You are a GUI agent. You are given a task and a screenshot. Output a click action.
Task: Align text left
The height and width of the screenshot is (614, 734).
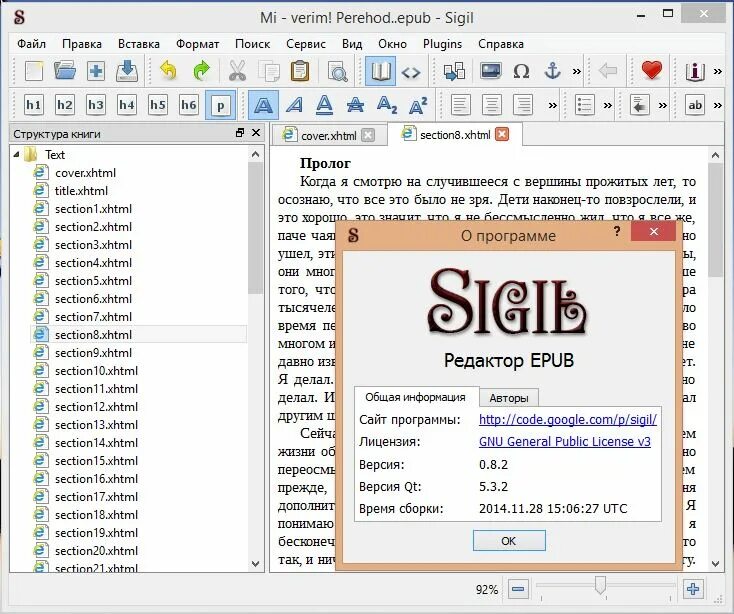point(461,105)
